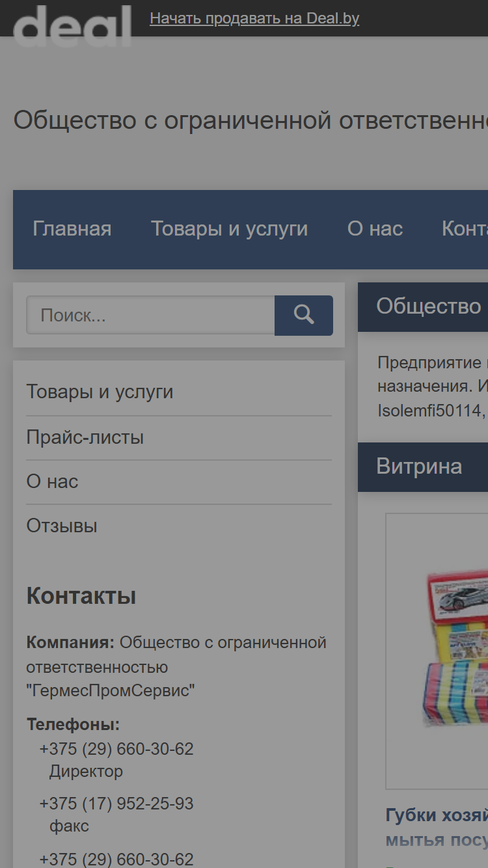Open product link 'Губки хозяй…'
This screenshot has height=868, width=488.
pos(437,827)
